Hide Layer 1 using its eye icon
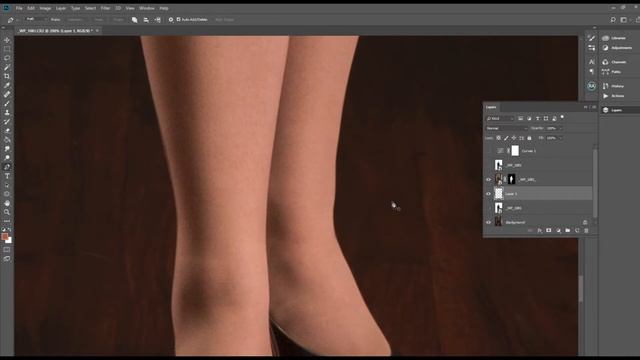Screen dimensions: 640x360 (489, 194)
